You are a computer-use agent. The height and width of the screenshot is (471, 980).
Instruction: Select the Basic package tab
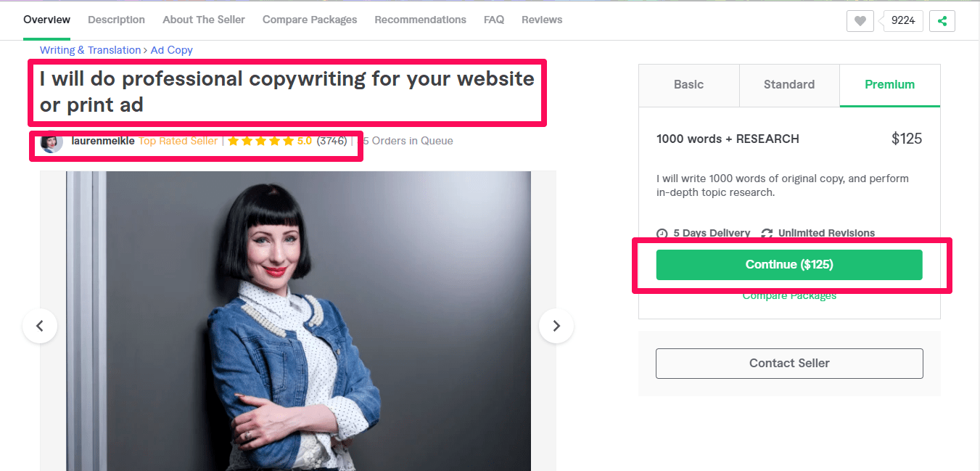click(688, 85)
